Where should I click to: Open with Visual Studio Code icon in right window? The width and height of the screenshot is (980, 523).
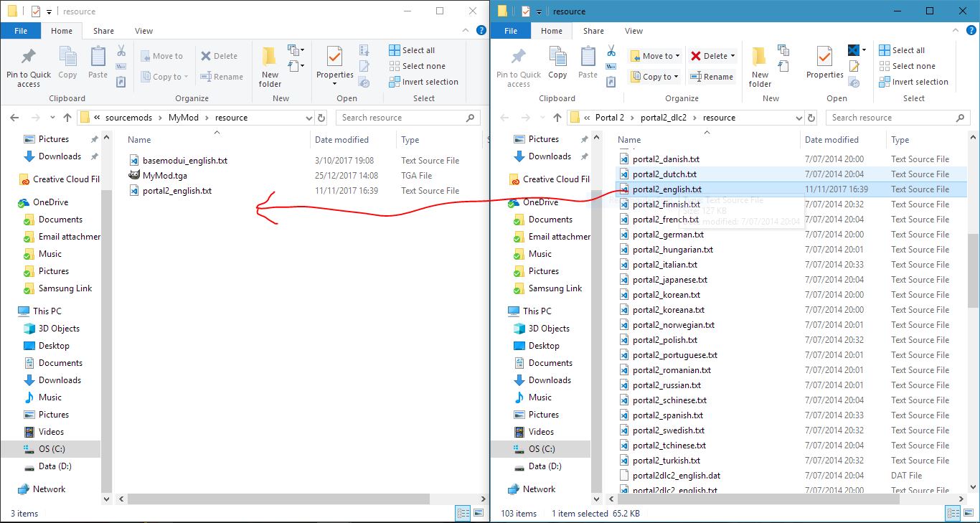point(854,50)
